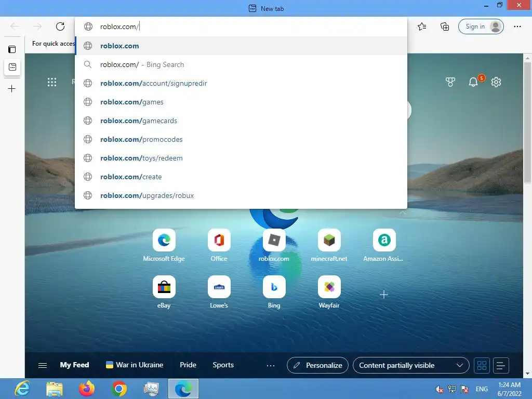Open Settings and more ellipsis menu
The height and width of the screenshot is (399, 532).
517,26
